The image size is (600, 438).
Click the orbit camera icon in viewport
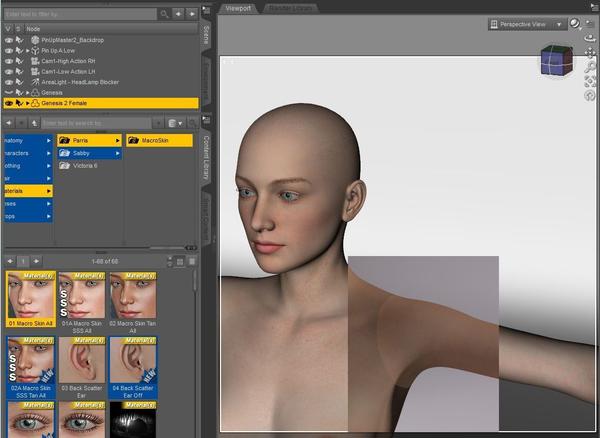tap(590, 38)
